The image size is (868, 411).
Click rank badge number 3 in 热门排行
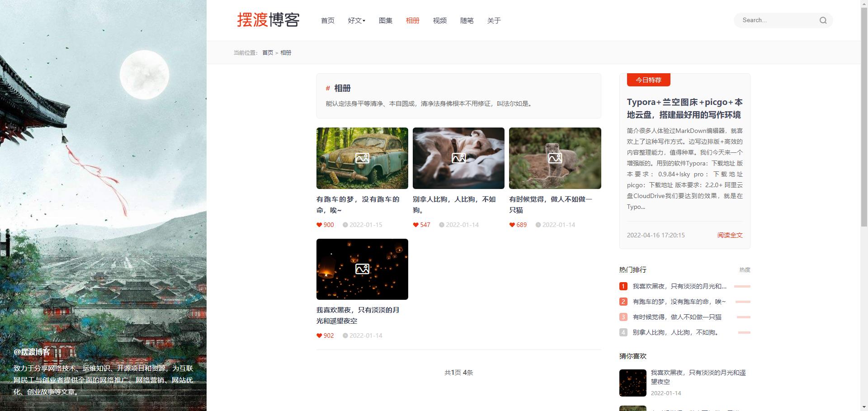[x=623, y=317]
